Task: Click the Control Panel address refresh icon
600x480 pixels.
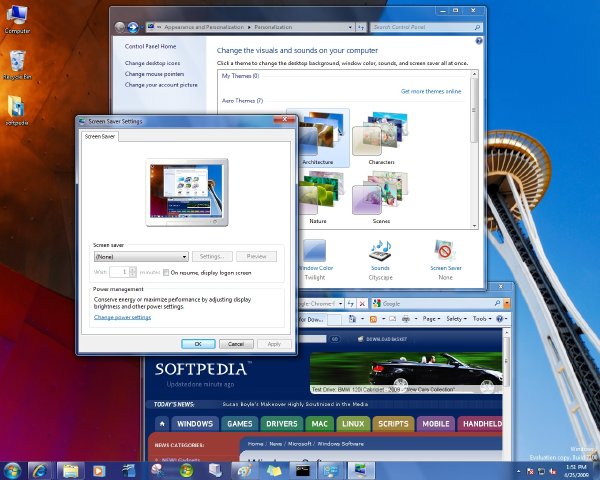Action: point(361,27)
